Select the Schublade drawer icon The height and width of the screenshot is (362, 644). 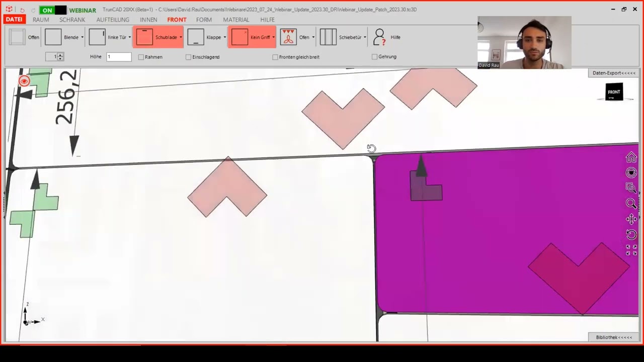point(144,37)
